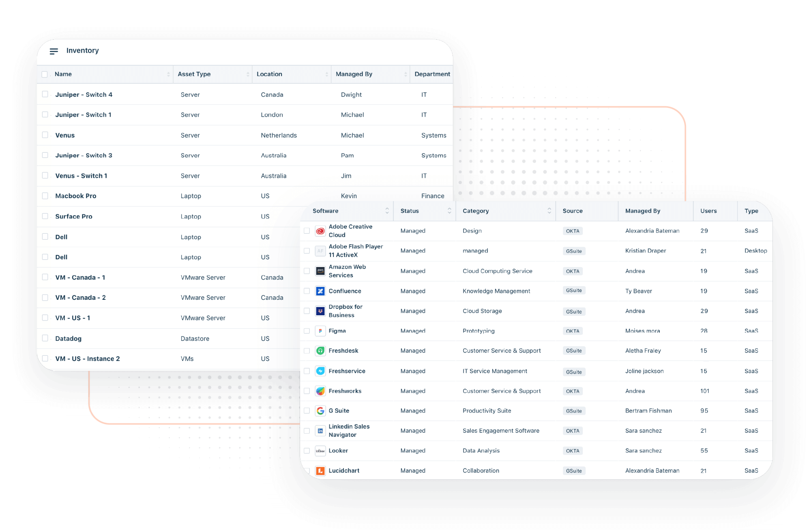
Task: Open the Venus asset entry
Action: (65, 135)
